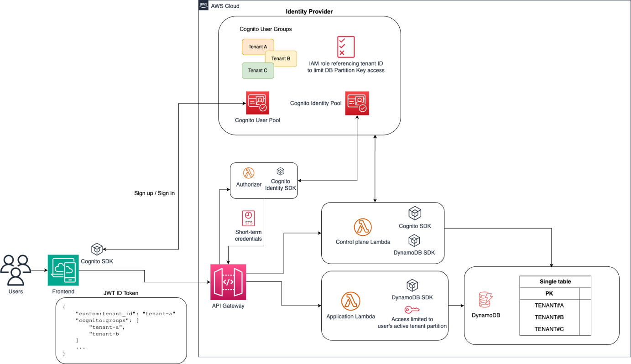Click the Users group icon
The height and width of the screenshot is (364, 631).
click(x=16, y=270)
